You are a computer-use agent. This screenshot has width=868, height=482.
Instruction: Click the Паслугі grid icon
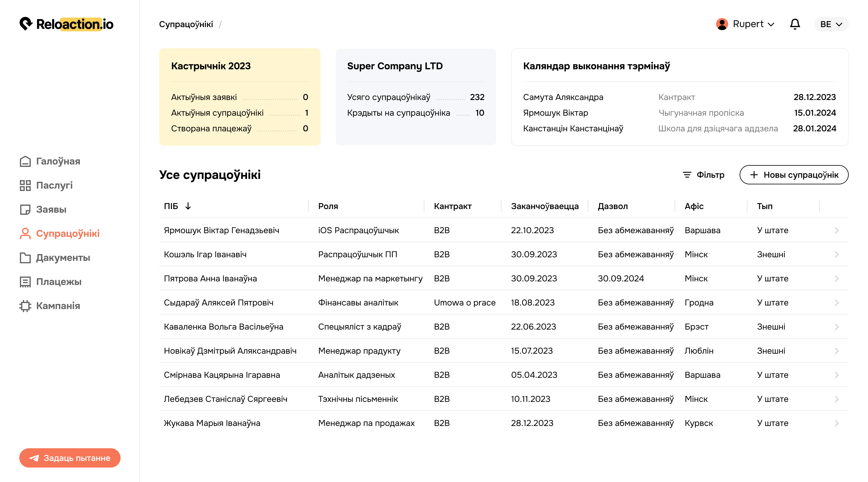(x=25, y=185)
